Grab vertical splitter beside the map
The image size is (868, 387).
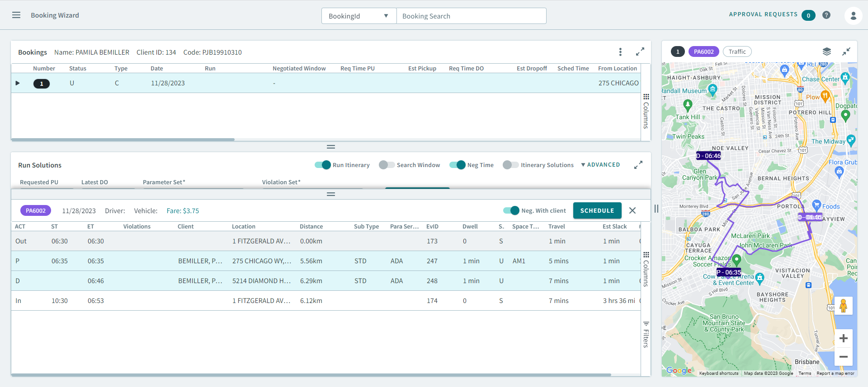(656, 209)
